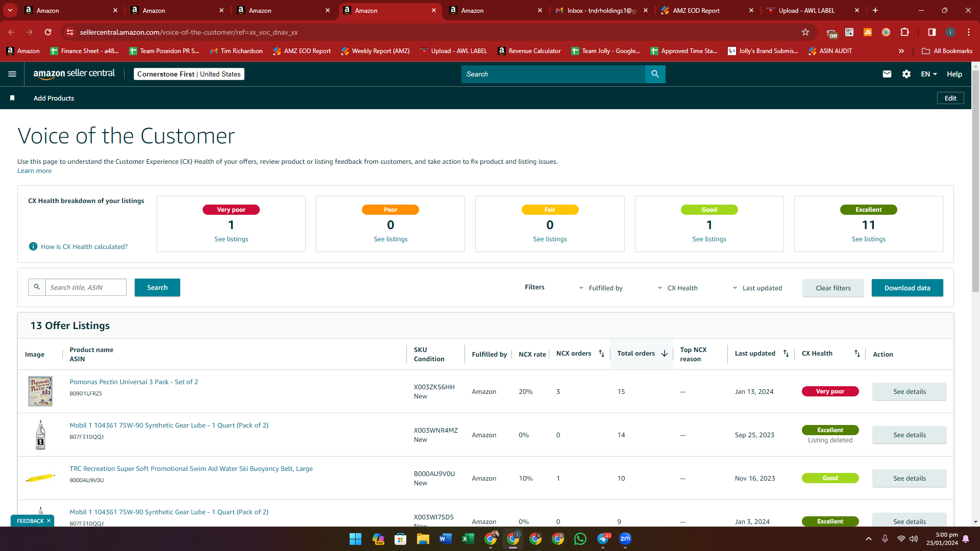Expand the Last updated filter dropdown

(x=757, y=288)
